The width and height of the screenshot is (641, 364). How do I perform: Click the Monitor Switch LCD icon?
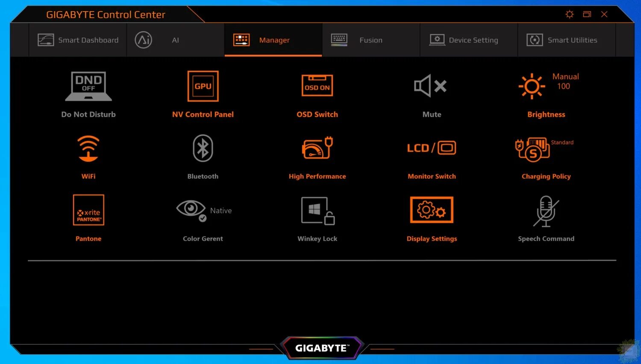(x=432, y=148)
